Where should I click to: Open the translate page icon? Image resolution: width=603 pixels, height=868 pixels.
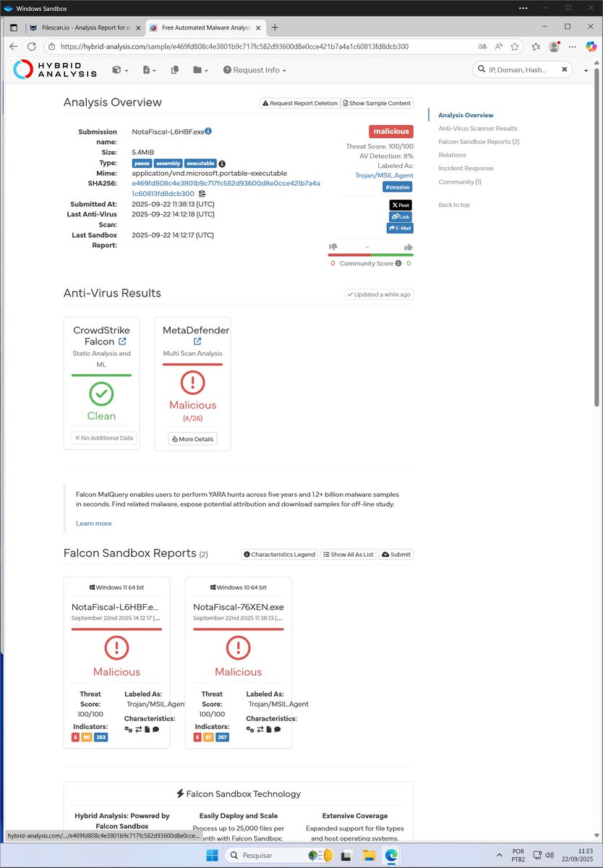tap(482, 46)
